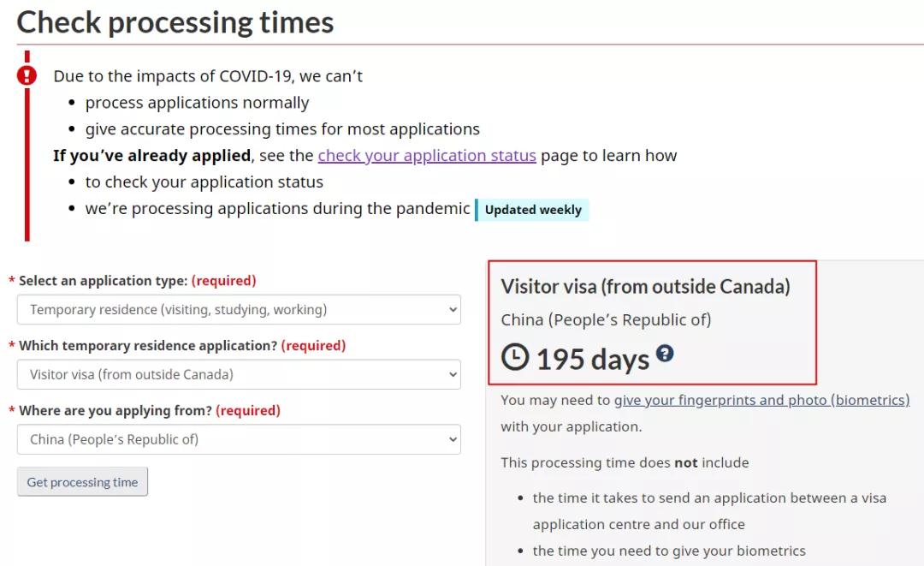Click China (People's Republic of) in result panel
This screenshot has width=924, height=566.
click(606, 320)
